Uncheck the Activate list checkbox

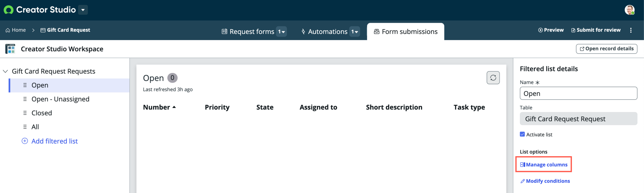522,134
